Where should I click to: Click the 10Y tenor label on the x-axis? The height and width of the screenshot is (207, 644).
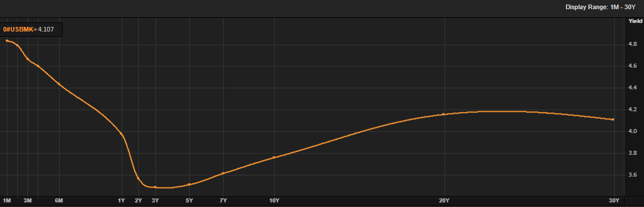(274, 201)
